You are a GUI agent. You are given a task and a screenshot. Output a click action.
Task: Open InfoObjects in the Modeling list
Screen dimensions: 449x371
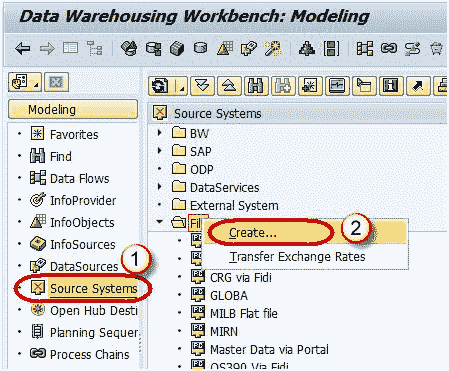coord(82,223)
